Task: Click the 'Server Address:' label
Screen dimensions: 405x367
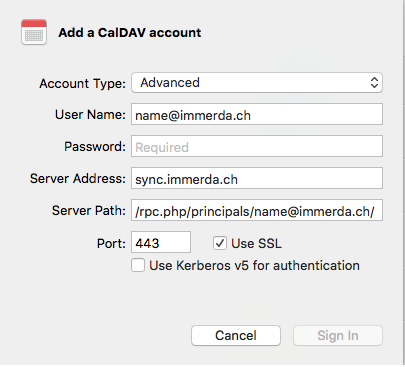Action: (78, 179)
